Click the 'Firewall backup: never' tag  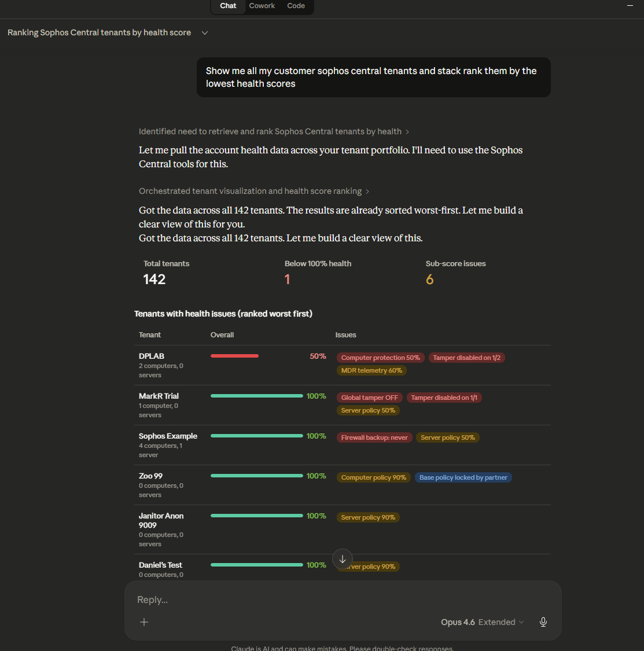click(x=374, y=437)
